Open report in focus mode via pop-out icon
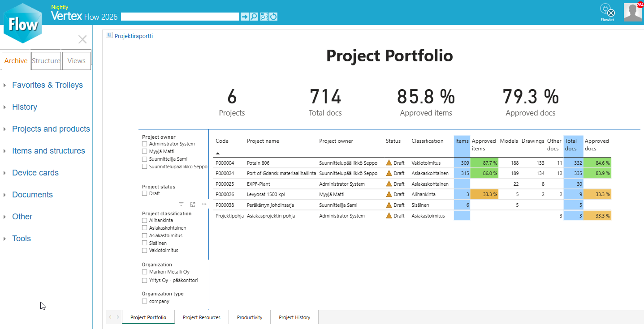 (x=193, y=204)
